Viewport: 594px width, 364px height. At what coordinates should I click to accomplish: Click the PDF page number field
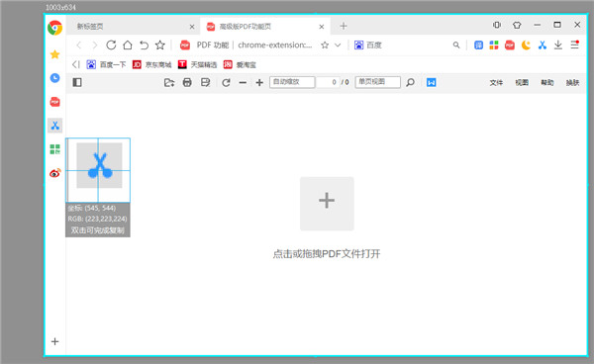(x=328, y=82)
